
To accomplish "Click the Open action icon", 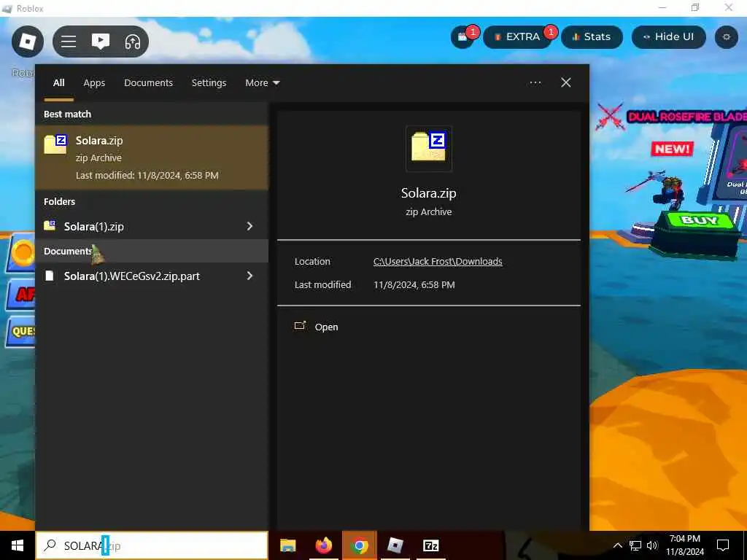I will pos(300,326).
